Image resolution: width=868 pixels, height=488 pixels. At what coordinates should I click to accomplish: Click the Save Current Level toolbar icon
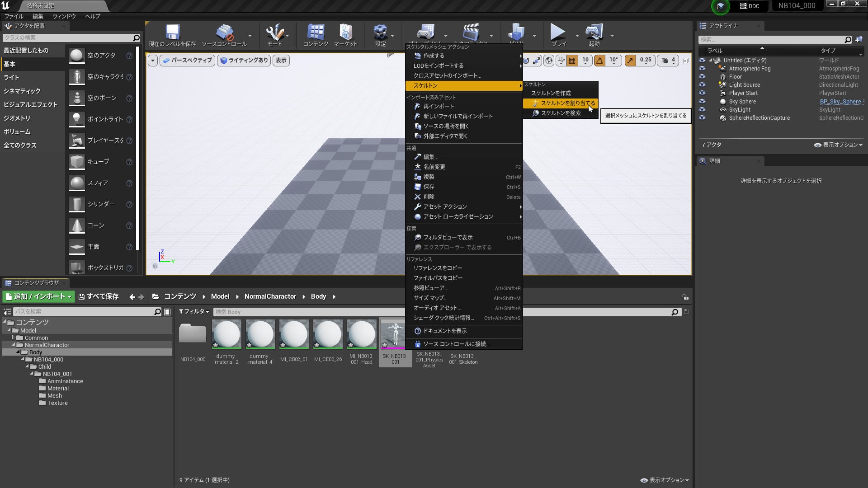click(172, 32)
